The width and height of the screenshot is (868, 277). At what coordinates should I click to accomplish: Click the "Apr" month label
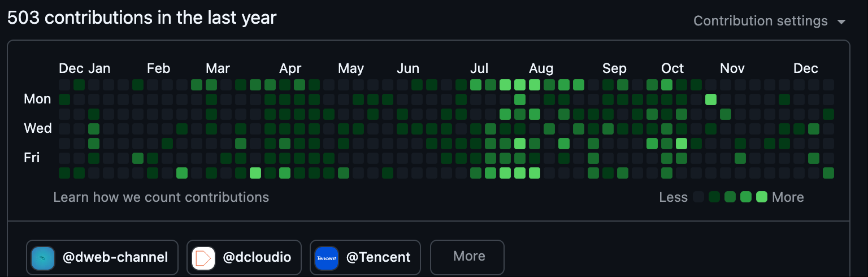pyautogui.click(x=290, y=69)
